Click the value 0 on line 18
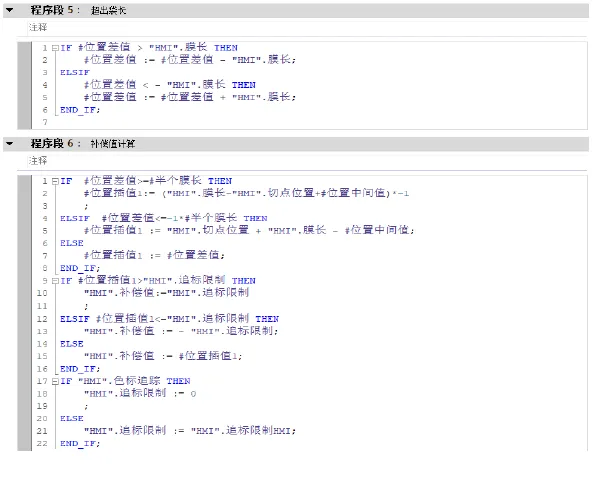 (x=193, y=394)
